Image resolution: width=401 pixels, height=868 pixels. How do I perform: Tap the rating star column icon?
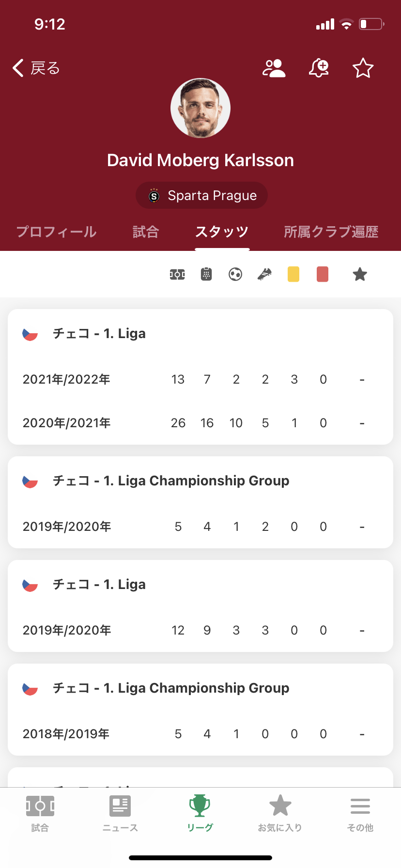pyautogui.click(x=360, y=275)
